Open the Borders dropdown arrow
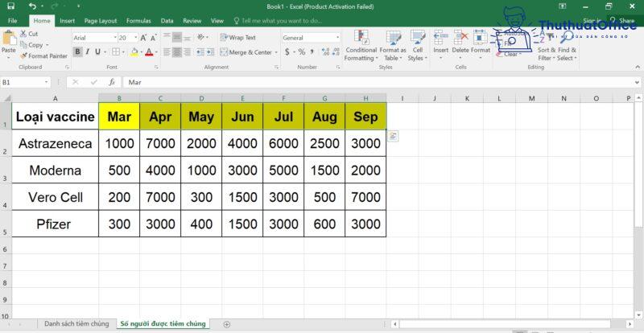 click(124, 52)
